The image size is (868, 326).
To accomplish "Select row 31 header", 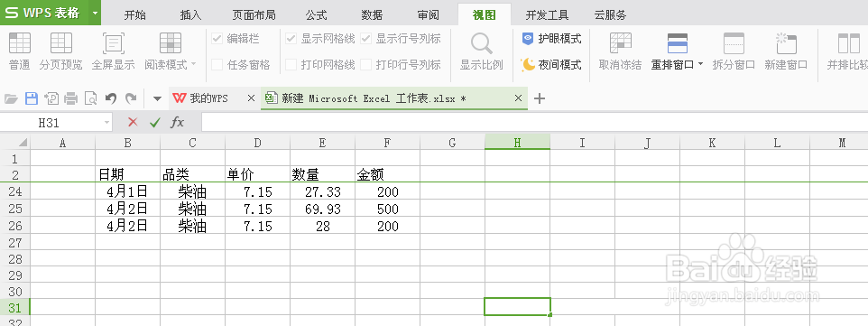I will click(15, 307).
